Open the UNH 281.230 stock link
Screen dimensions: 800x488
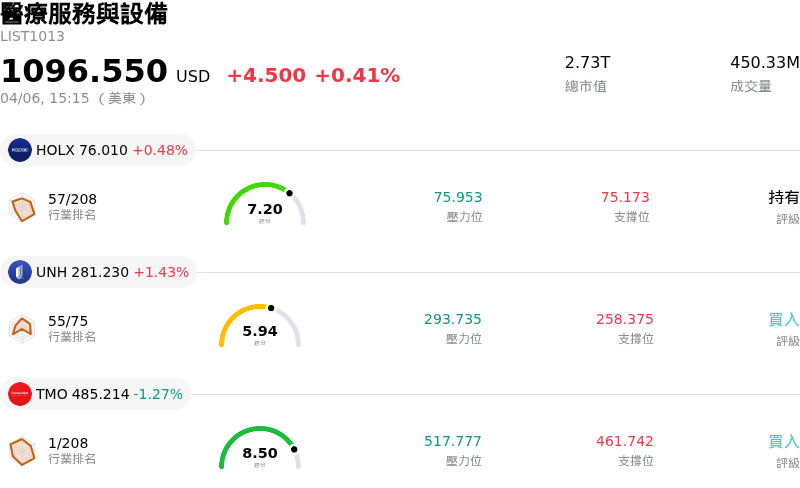click(83, 272)
